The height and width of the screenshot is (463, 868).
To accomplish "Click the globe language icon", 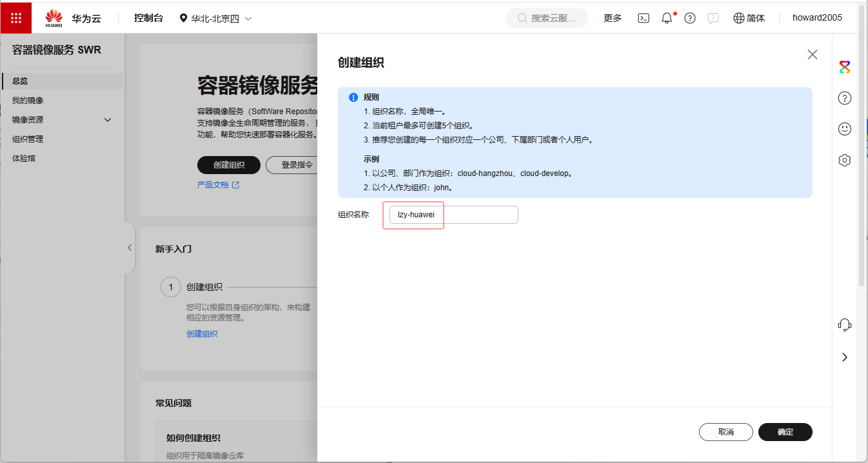I will pyautogui.click(x=739, y=18).
